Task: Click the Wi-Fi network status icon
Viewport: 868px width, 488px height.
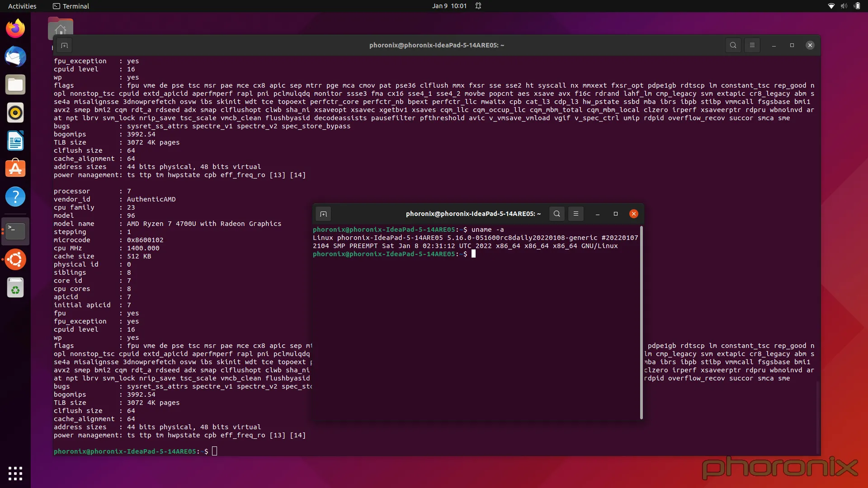Action: [x=831, y=6]
